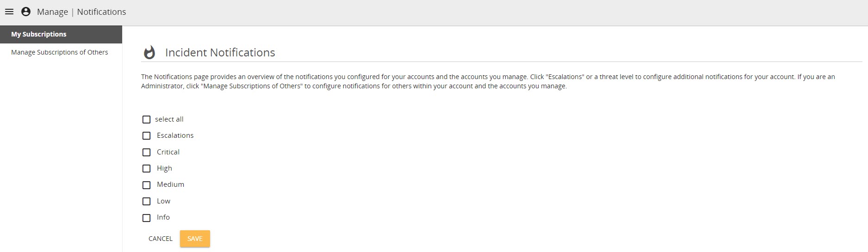Viewport: 868px width, 252px height.
Task: Click the select all label text
Action: point(169,119)
